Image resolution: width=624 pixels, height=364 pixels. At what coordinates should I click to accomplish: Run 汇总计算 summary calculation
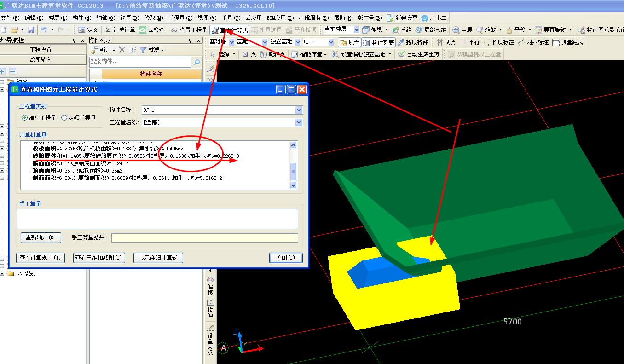[121, 29]
